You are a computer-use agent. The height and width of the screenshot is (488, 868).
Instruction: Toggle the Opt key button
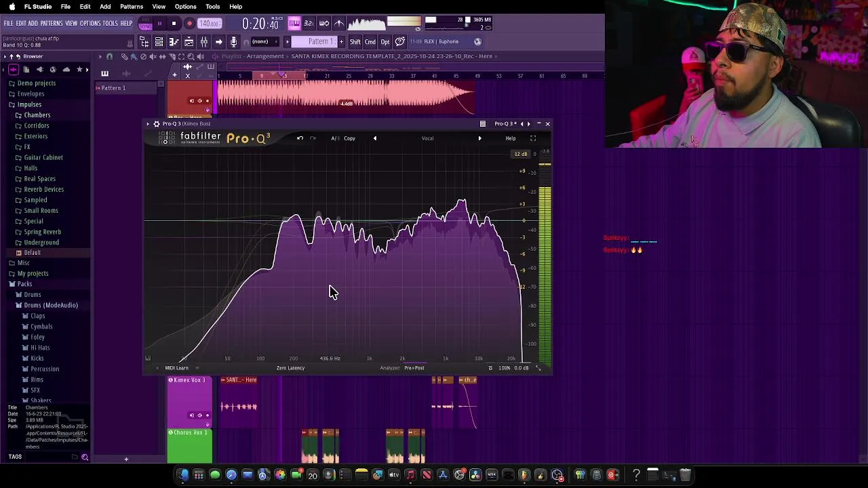coord(385,42)
